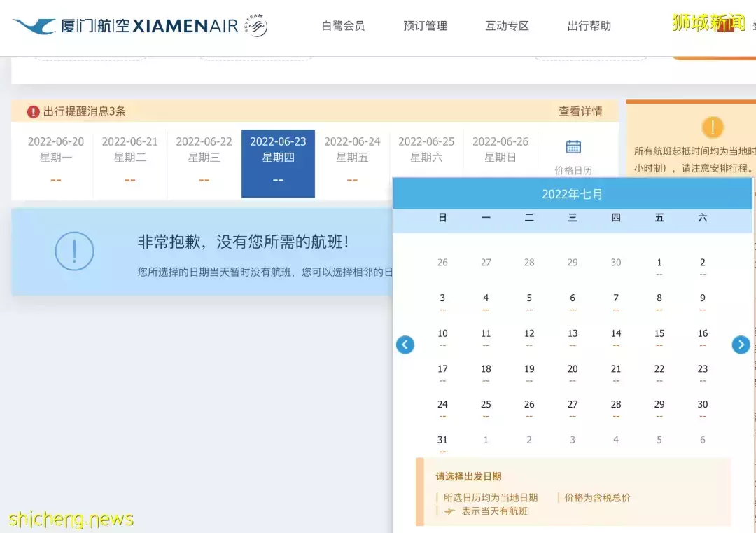Open the 价格日历 calendar icon
The image size is (756, 533).
pos(573,146)
